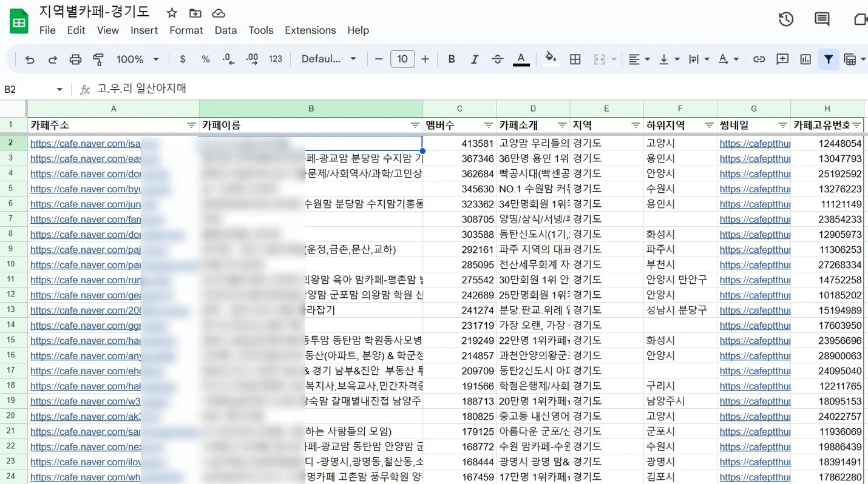
Task: Open filter for 카페이름 column
Action: pyautogui.click(x=415, y=126)
